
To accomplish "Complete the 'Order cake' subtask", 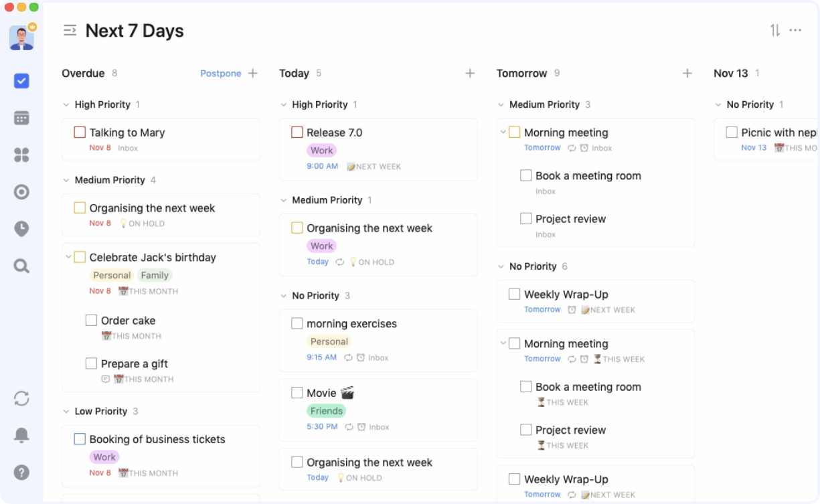I will click(92, 320).
